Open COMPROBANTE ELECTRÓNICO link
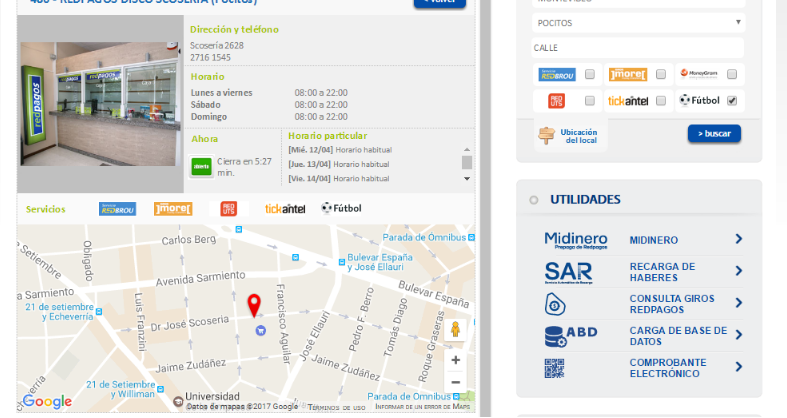 [668, 368]
